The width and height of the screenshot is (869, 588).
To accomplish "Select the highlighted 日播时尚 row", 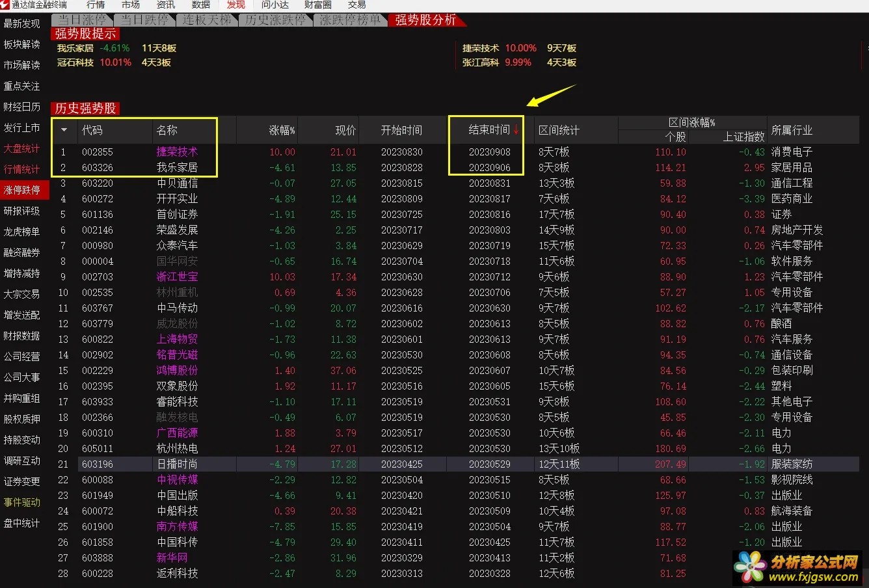I will point(455,464).
